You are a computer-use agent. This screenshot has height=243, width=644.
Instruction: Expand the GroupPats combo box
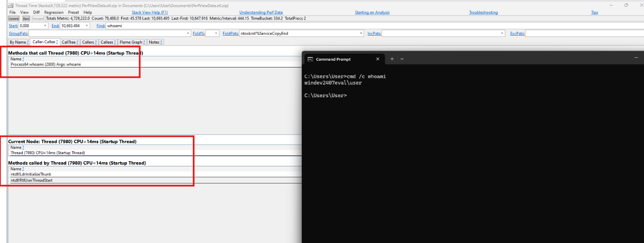tap(188, 34)
